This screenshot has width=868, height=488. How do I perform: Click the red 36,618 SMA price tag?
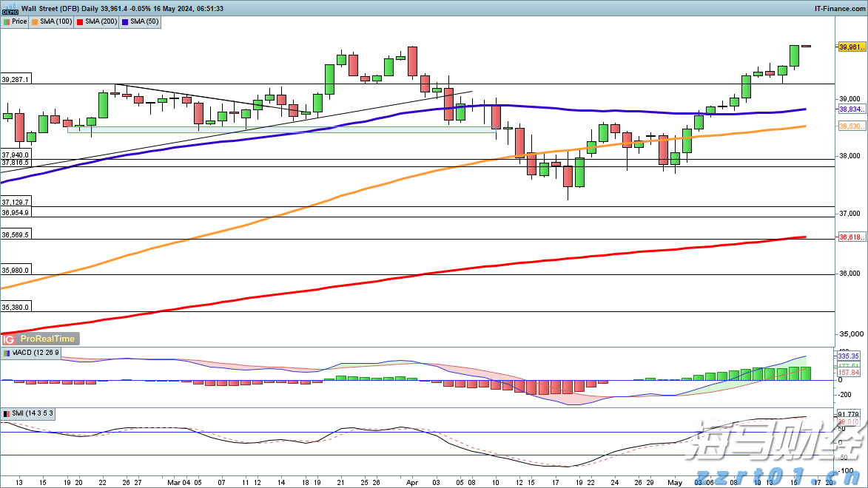[x=851, y=237]
